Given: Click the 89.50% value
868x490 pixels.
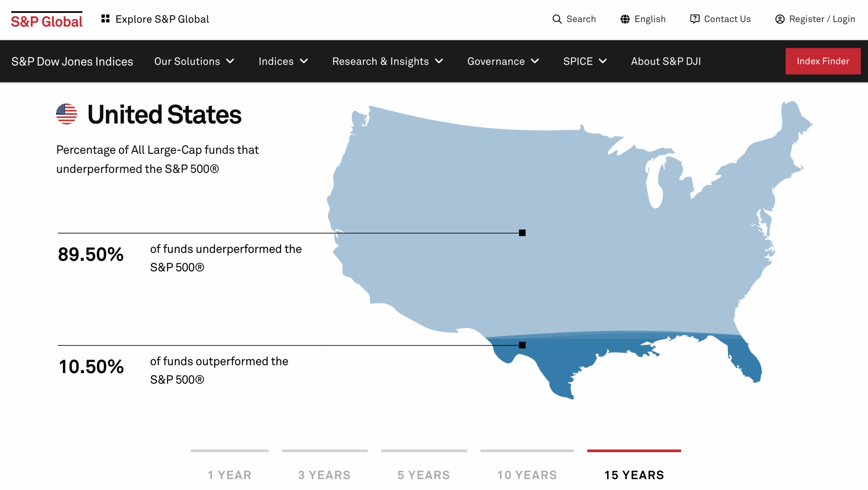Looking at the screenshot, I should 91,254.
